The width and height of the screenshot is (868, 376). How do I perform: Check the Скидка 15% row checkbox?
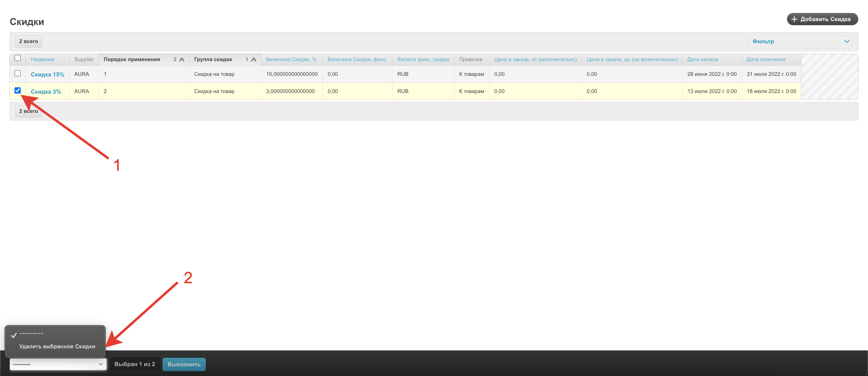18,73
